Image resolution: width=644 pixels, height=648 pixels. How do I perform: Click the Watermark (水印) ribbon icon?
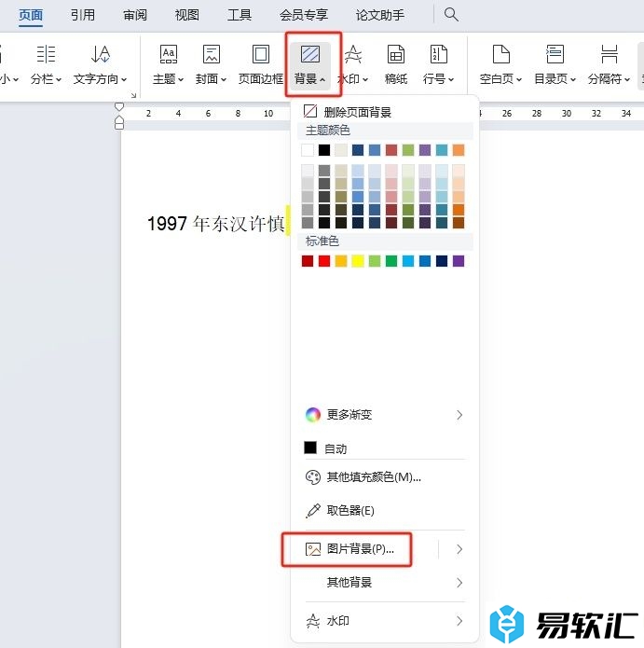[353, 56]
